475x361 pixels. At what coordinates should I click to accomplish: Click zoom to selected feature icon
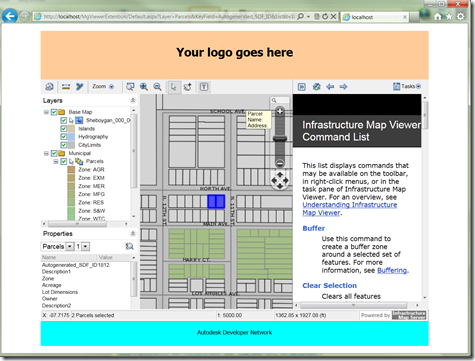click(x=129, y=246)
